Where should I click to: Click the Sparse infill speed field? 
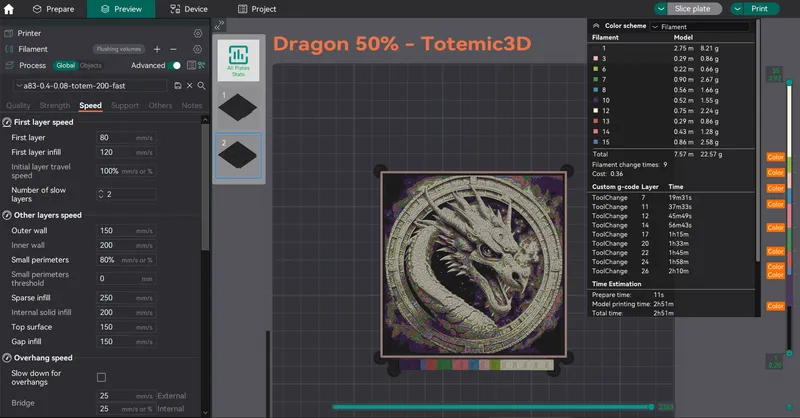point(126,298)
